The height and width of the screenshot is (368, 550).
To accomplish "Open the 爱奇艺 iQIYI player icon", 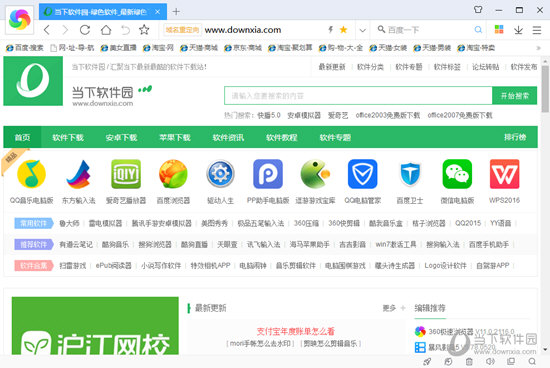I will (x=126, y=174).
